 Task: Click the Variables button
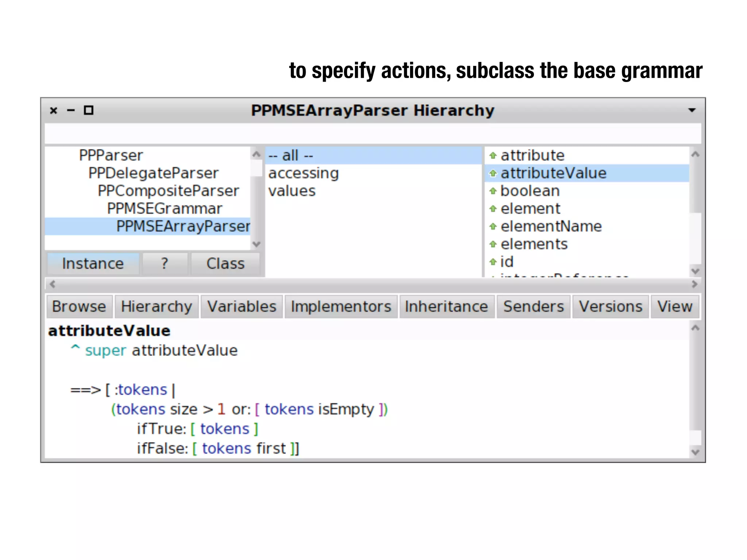coord(242,307)
